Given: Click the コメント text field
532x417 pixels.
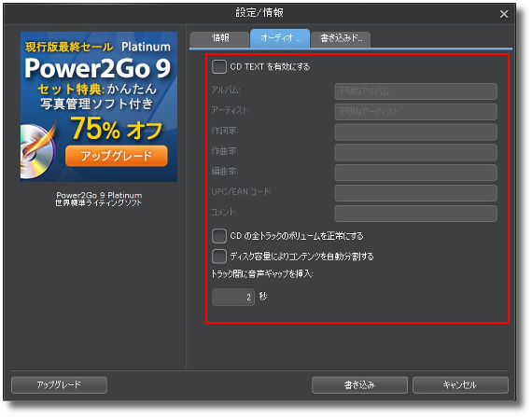Looking at the screenshot, I should (x=415, y=214).
